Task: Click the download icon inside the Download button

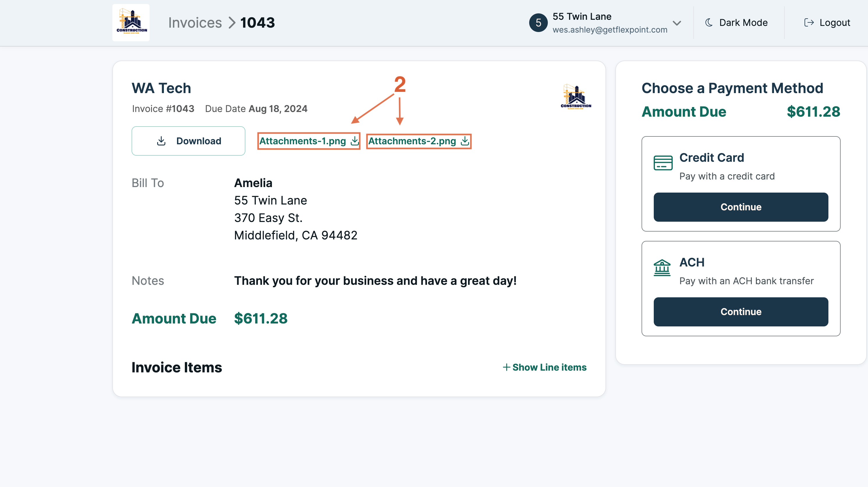Action: tap(161, 141)
